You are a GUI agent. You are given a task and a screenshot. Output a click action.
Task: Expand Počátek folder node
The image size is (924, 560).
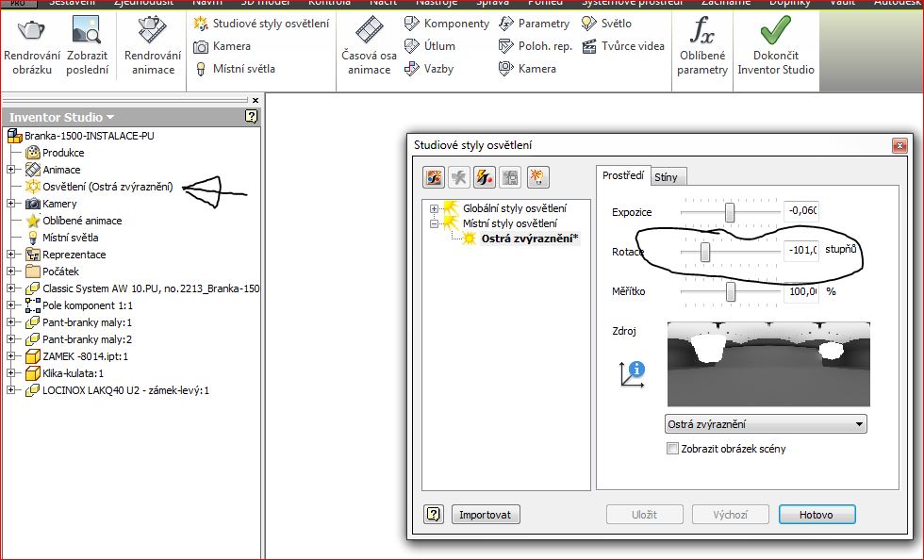(x=10, y=272)
